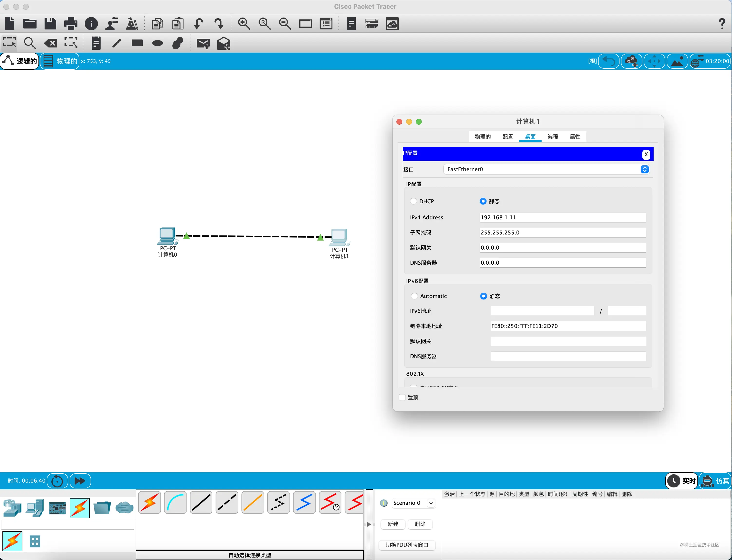
Task: Expand the PDU list panel arrow
Action: [369, 524]
